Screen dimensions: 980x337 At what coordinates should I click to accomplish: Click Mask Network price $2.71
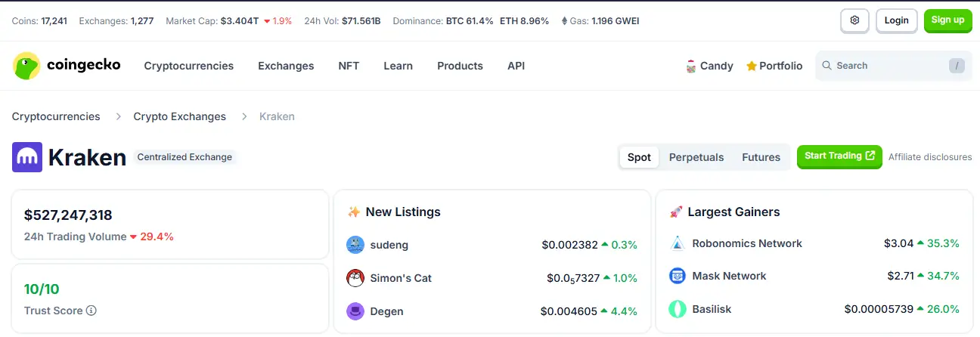tap(901, 276)
